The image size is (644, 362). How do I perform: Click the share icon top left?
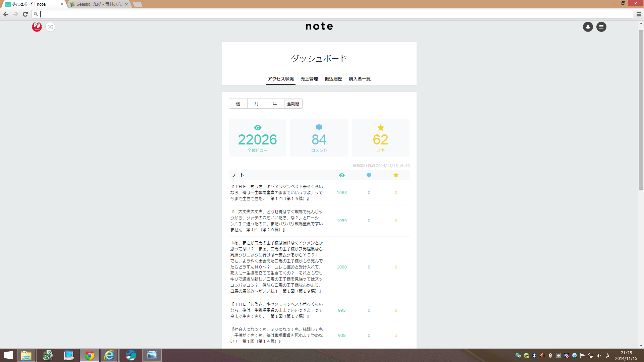click(x=50, y=26)
